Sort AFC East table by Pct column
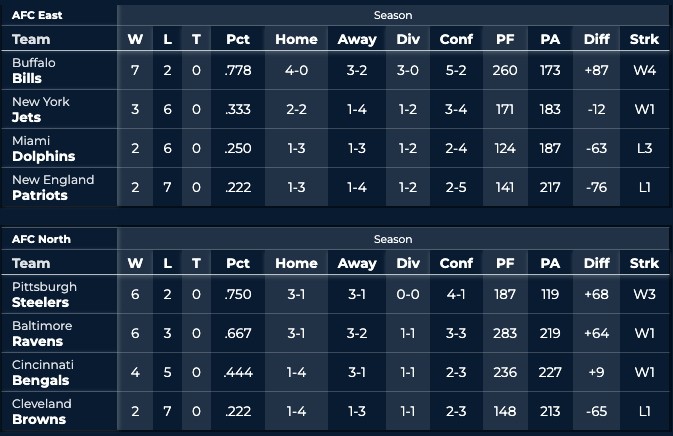The image size is (673, 436). (237, 40)
